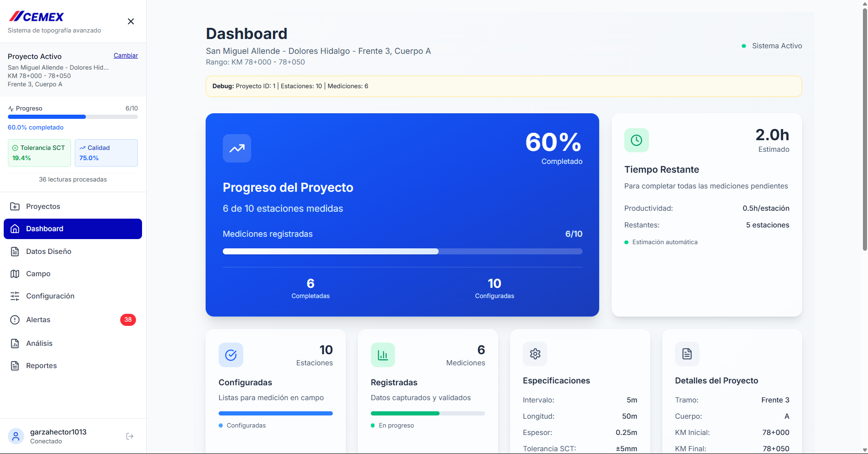Image resolution: width=868 pixels, height=454 pixels.
Task: Open the Proyectos menu item
Action: point(73,207)
